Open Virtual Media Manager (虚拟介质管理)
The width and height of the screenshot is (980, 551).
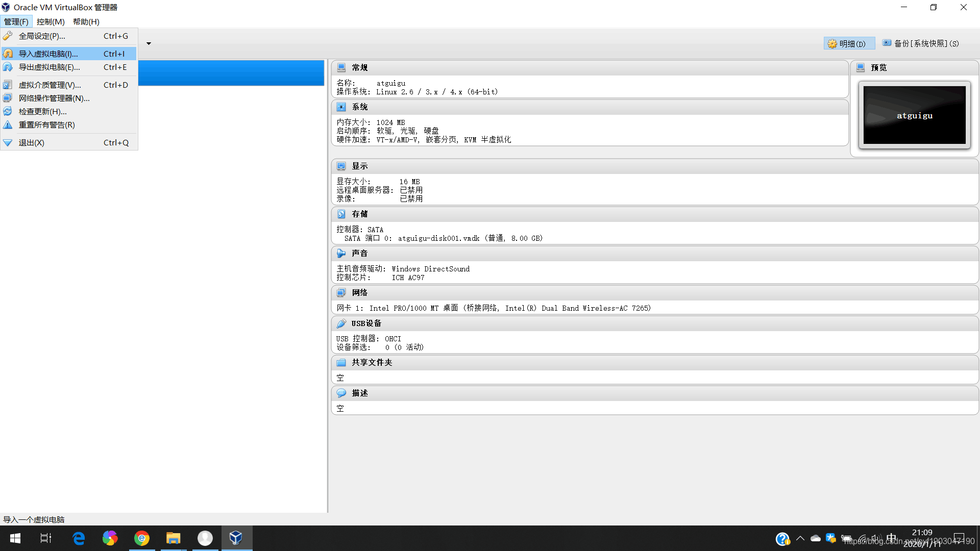[x=69, y=85]
